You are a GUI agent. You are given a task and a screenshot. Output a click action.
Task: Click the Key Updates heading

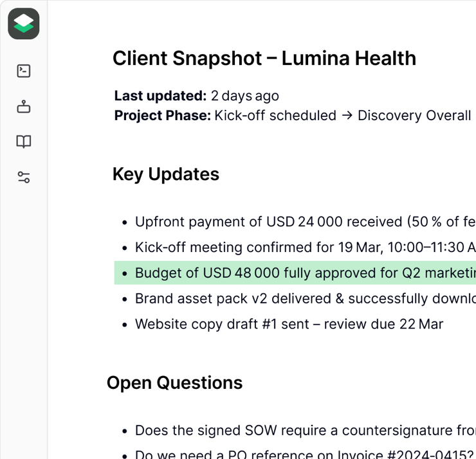(166, 174)
